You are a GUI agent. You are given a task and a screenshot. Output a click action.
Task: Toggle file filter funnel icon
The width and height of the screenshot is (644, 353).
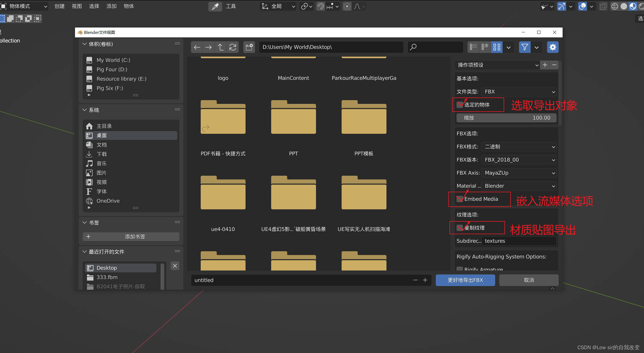click(524, 47)
